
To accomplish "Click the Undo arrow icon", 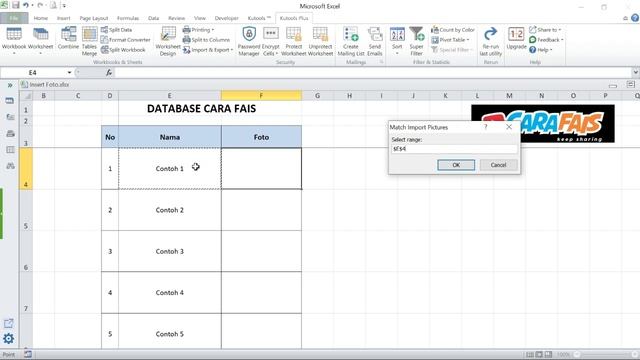I will click(x=26, y=5).
